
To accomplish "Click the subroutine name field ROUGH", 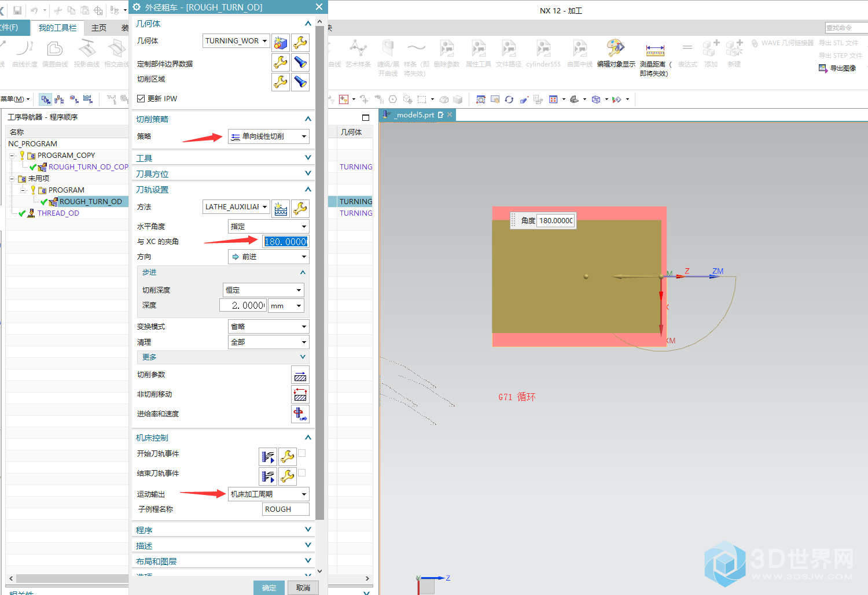I will pos(286,509).
